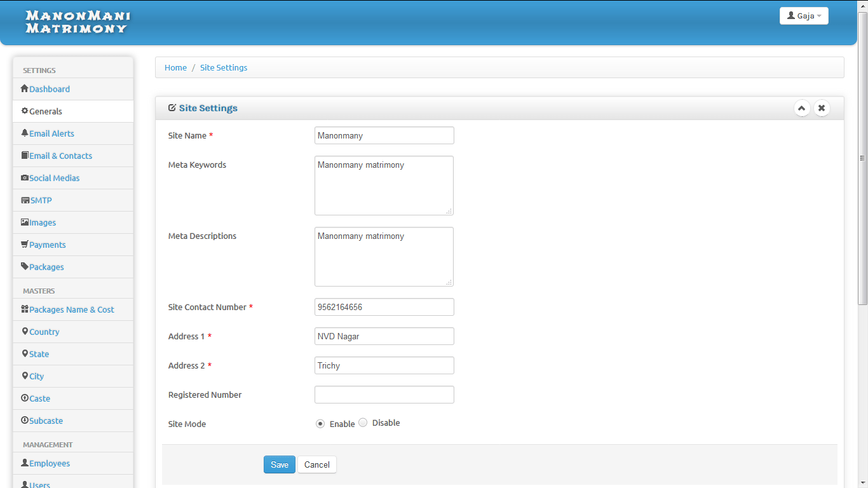The image size is (868, 488).
Task: Click the Images picture icon
Action: tap(25, 222)
